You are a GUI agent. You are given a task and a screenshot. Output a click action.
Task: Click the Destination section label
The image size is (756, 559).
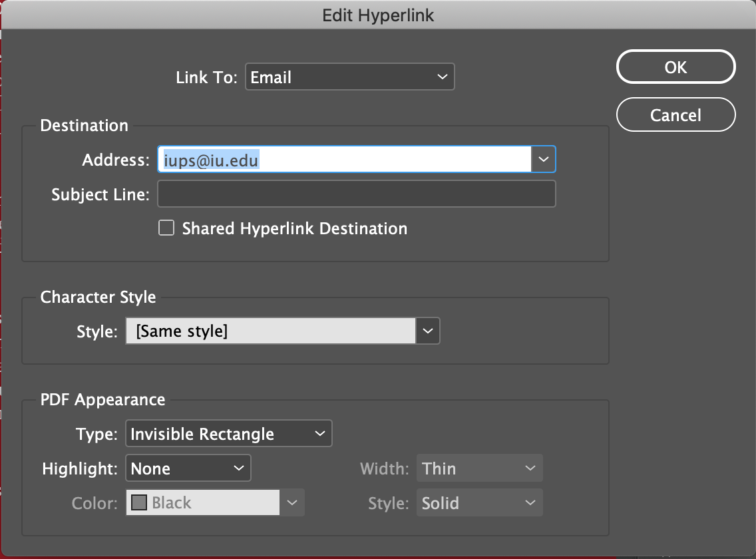(x=84, y=126)
